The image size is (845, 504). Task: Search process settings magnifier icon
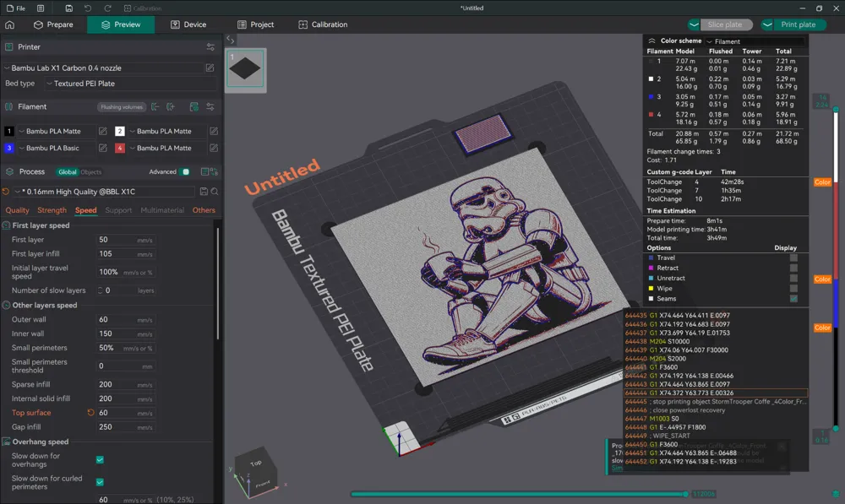pyautogui.click(x=215, y=192)
